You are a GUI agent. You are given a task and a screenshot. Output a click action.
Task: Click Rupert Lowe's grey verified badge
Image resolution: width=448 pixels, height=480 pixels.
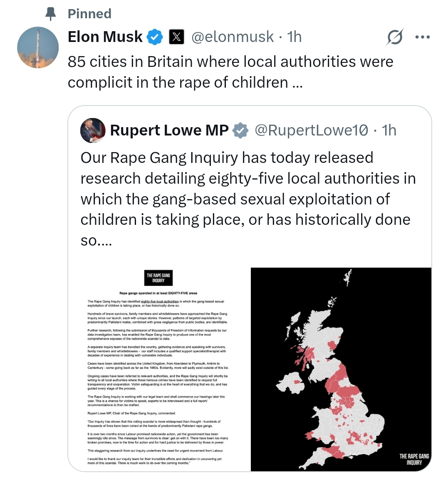click(240, 131)
